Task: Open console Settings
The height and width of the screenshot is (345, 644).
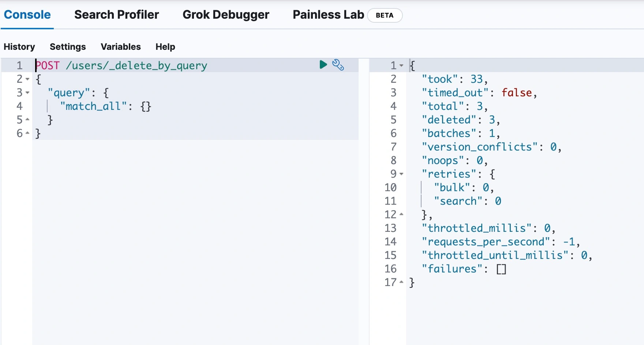Action: coord(68,47)
